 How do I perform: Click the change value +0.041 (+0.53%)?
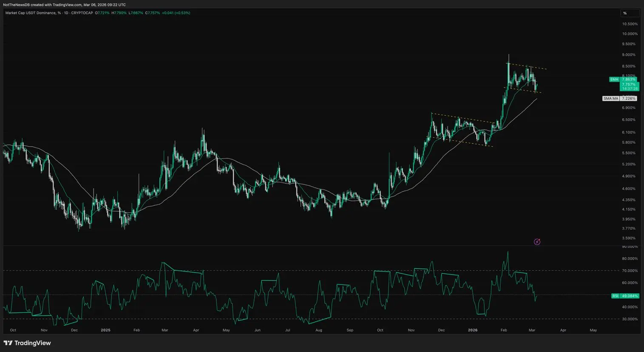pos(176,13)
